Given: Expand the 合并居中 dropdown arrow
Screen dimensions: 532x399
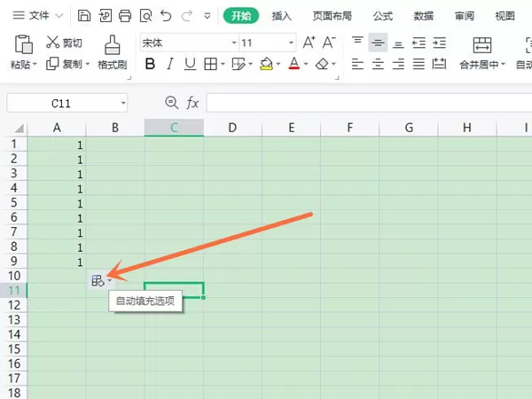Looking at the screenshot, I should pos(503,64).
